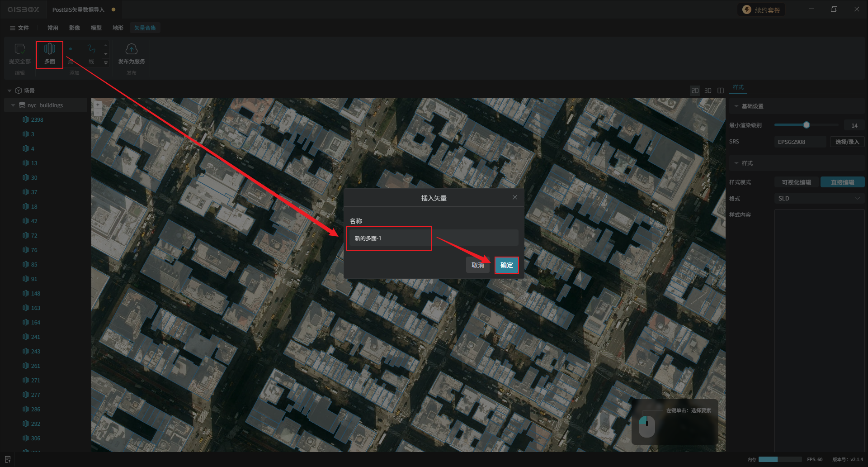868x467 pixels.
Task: Click the 确定 confirm button
Action: pyautogui.click(x=506, y=265)
